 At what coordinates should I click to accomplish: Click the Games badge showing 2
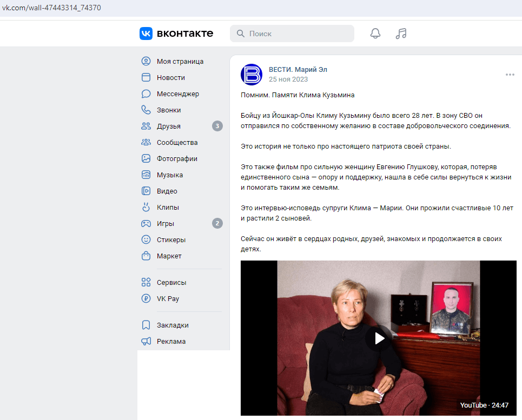pyautogui.click(x=217, y=223)
